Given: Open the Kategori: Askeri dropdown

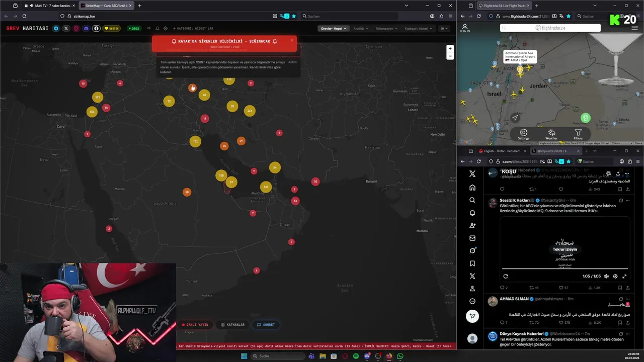Looking at the screenshot, I should coord(419,29).
